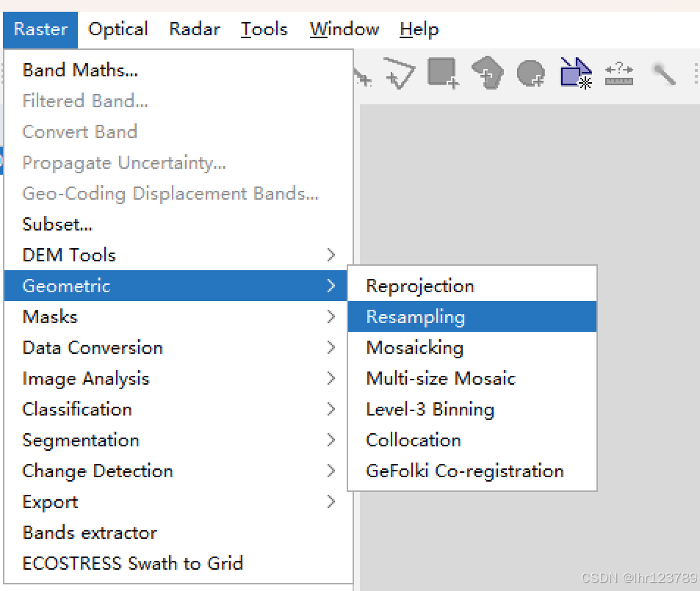This screenshot has height=591, width=700.
Task: Select the magic wand tool
Action: point(664,73)
